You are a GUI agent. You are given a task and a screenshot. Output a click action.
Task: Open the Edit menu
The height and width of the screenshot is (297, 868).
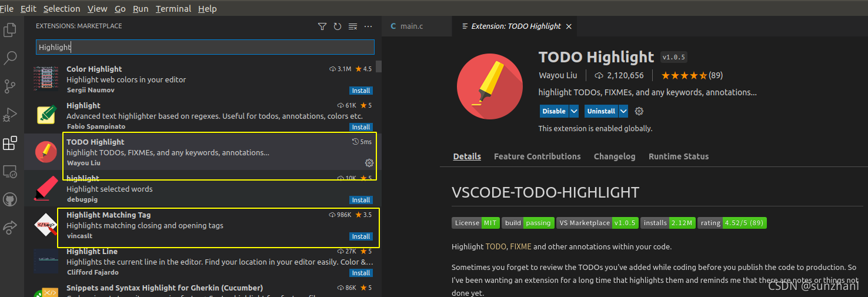coord(28,9)
